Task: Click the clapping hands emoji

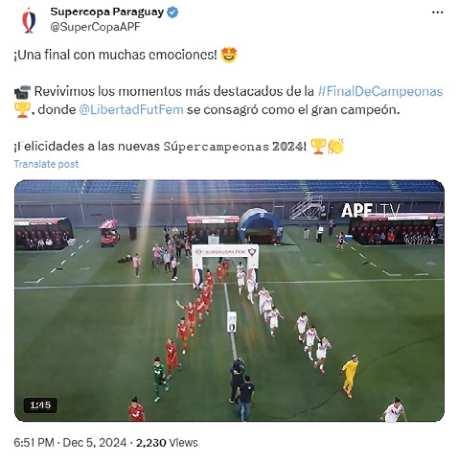Action: coord(335,146)
